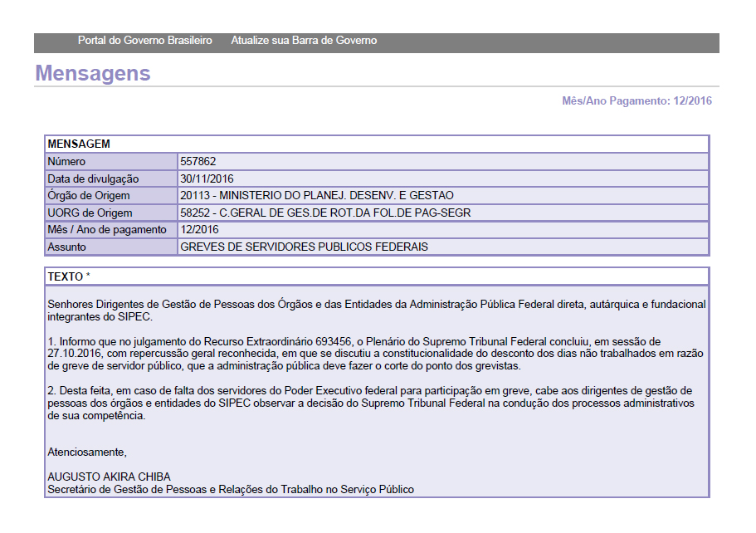Click the MENSAGEM table header

(x=377, y=144)
